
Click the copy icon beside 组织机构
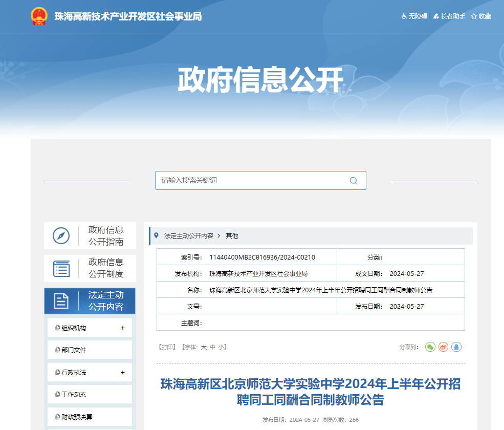click(x=57, y=328)
